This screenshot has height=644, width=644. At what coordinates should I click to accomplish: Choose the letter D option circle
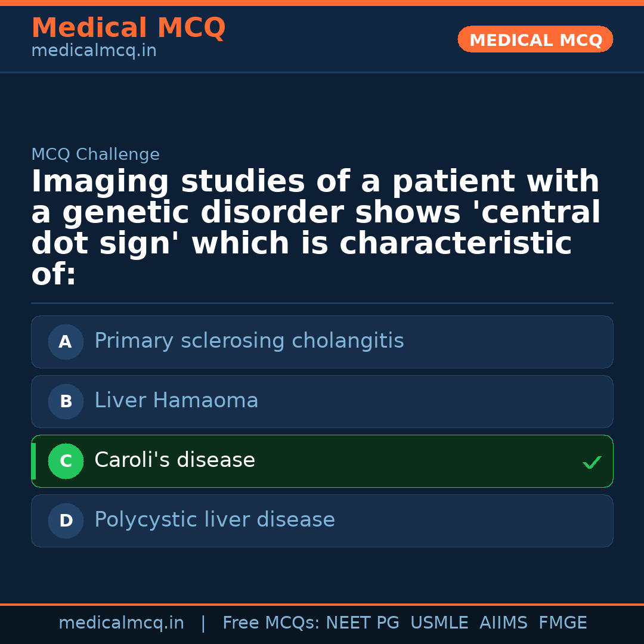coord(66,521)
